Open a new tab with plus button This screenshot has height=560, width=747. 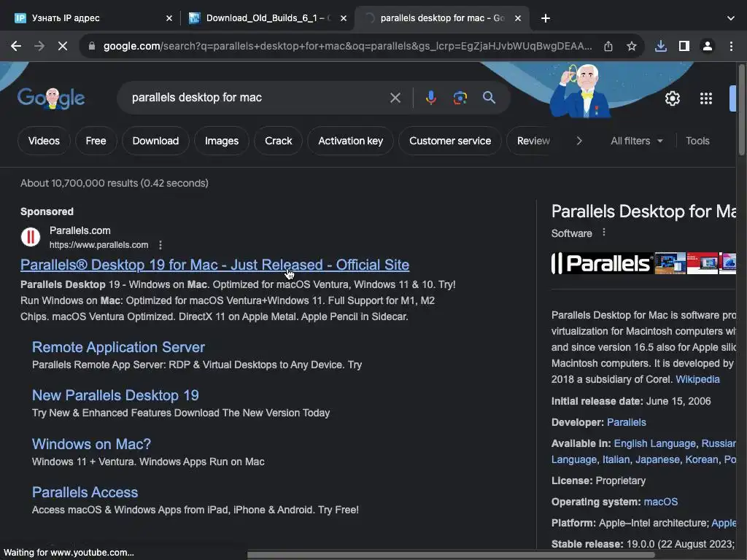(x=546, y=18)
